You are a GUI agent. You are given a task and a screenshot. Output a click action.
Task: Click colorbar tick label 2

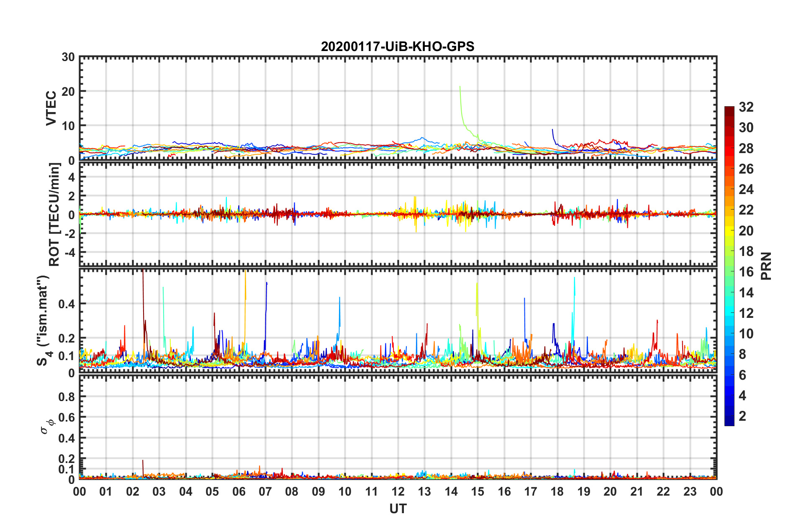pyautogui.click(x=742, y=416)
